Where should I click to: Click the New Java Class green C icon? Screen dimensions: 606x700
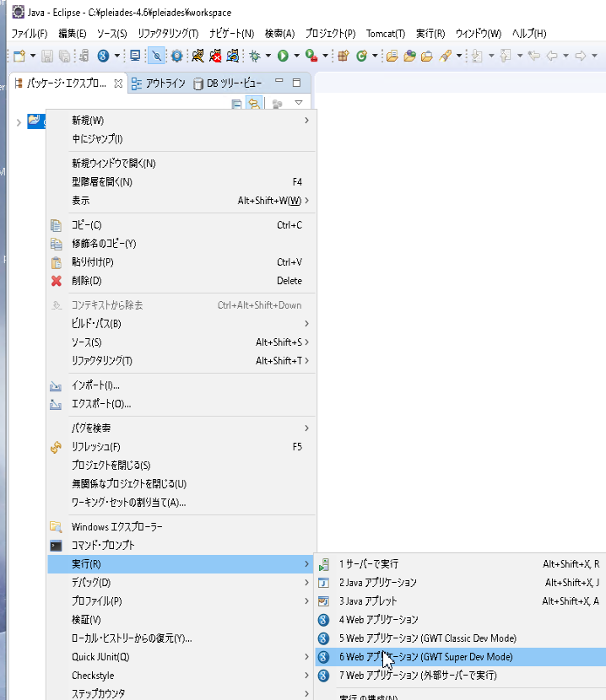361,56
